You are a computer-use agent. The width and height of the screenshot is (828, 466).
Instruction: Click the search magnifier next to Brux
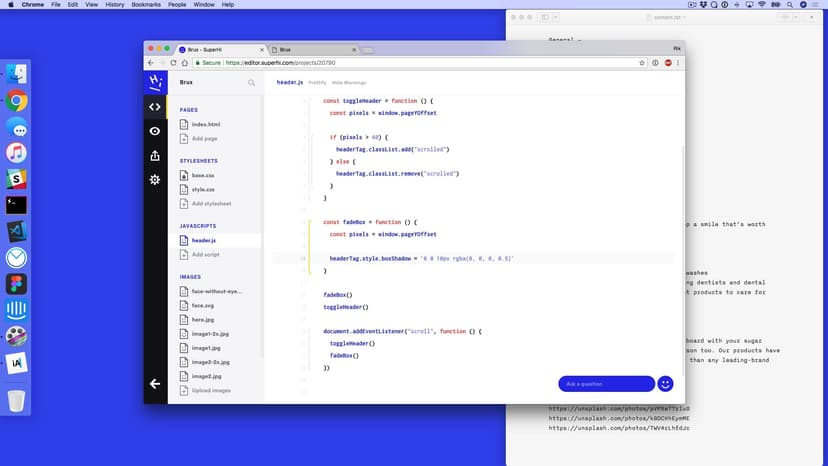coord(252,83)
